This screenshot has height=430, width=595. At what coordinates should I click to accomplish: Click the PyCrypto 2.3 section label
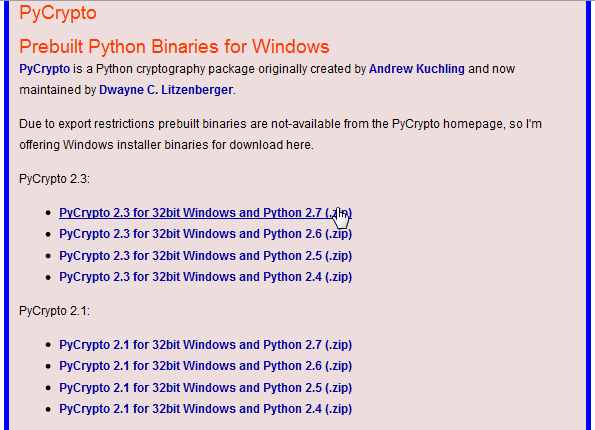[54, 179]
